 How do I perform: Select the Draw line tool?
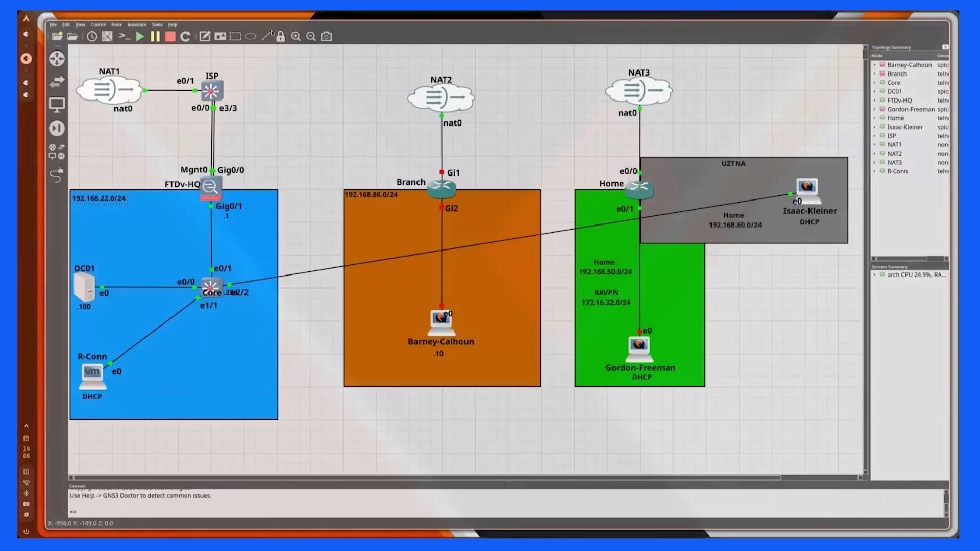[x=266, y=36]
